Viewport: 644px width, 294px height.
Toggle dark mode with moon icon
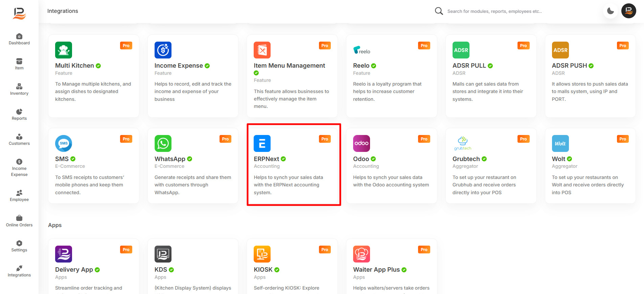click(x=610, y=11)
